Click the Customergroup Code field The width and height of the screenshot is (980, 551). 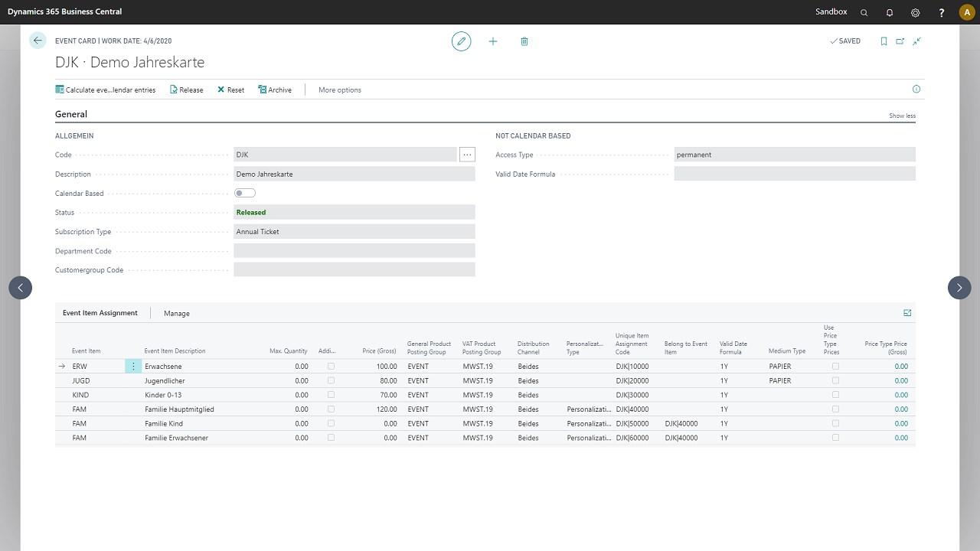pyautogui.click(x=354, y=270)
